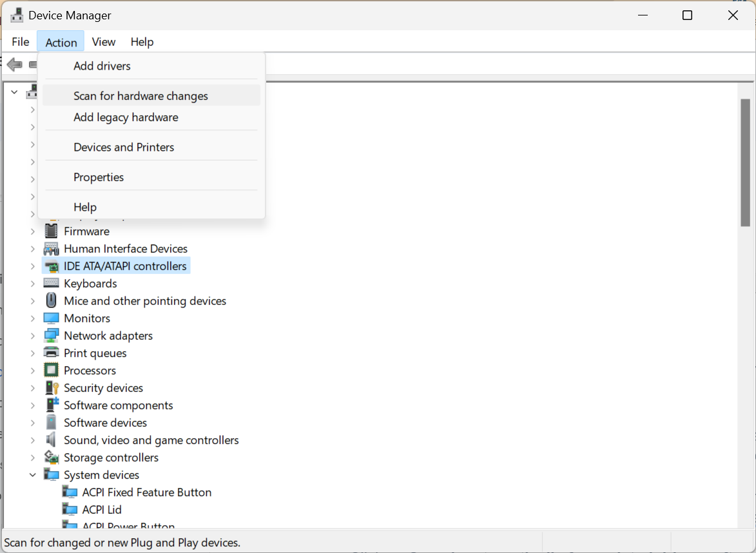Select ACPI Lid under System devices
The height and width of the screenshot is (553, 756).
coord(102,509)
